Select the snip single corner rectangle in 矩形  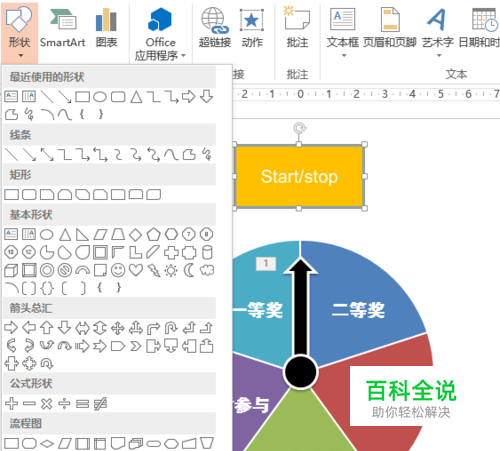click(47, 194)
